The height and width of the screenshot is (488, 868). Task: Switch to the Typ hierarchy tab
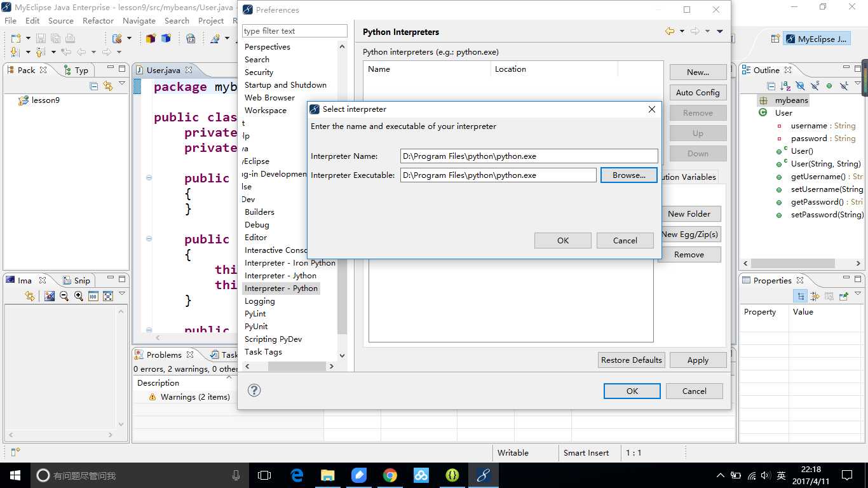[76, 70]
